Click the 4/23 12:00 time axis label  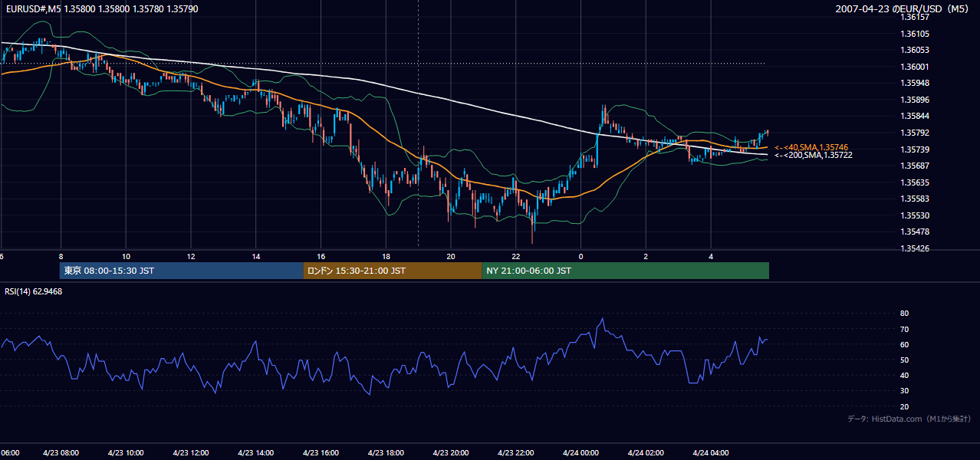tap(191, 453)
